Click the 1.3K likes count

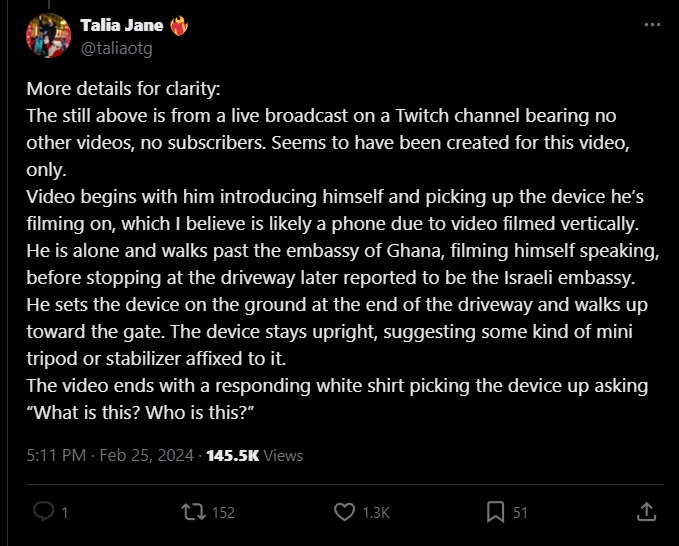point(376,513)
